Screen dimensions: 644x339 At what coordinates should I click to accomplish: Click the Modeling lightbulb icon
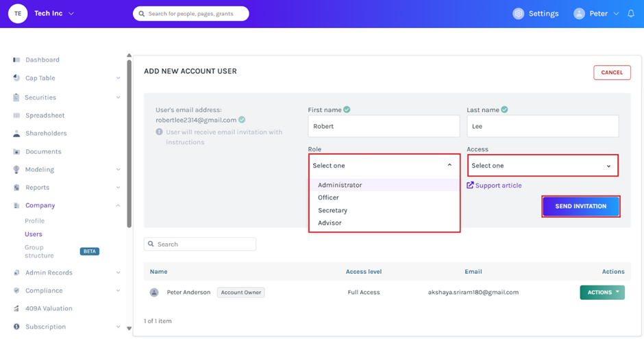[16, 169]
